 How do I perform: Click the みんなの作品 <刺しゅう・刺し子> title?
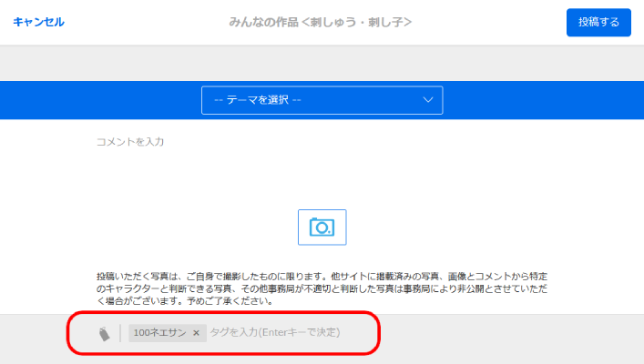point(321,22)
